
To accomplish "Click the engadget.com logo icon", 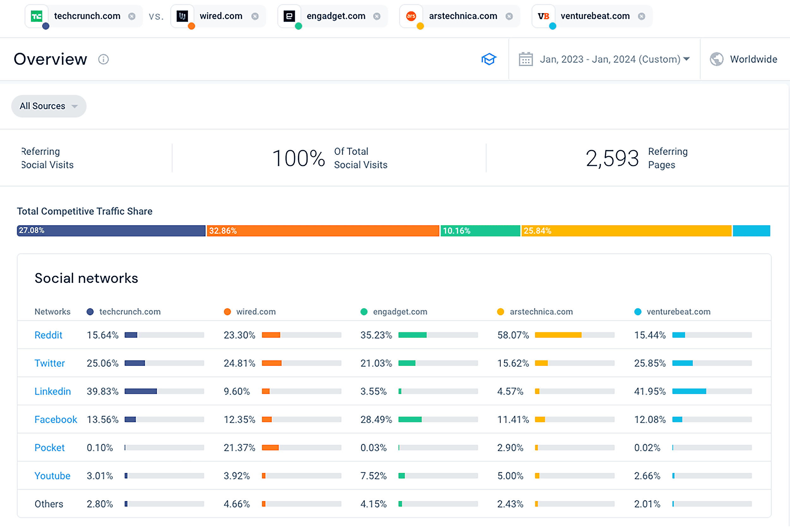I will point(289,16).
